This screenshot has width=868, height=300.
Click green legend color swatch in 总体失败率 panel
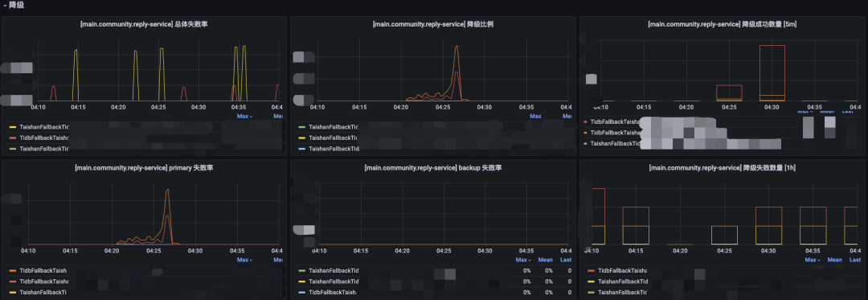(x=13, y=149)
